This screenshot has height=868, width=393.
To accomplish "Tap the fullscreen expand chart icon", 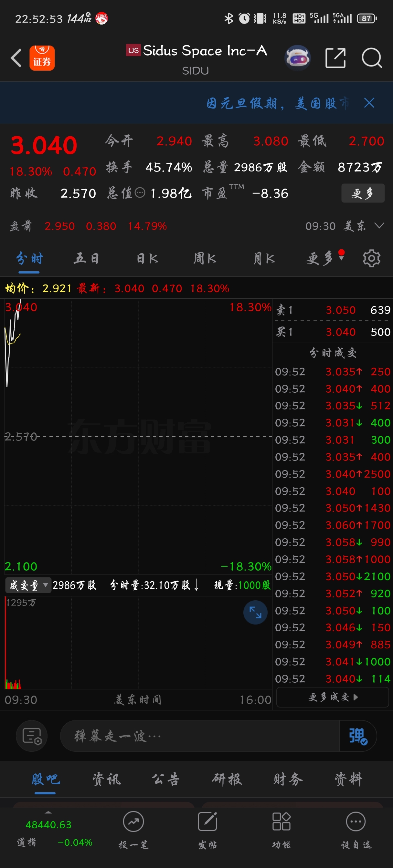I will point(255,612).
